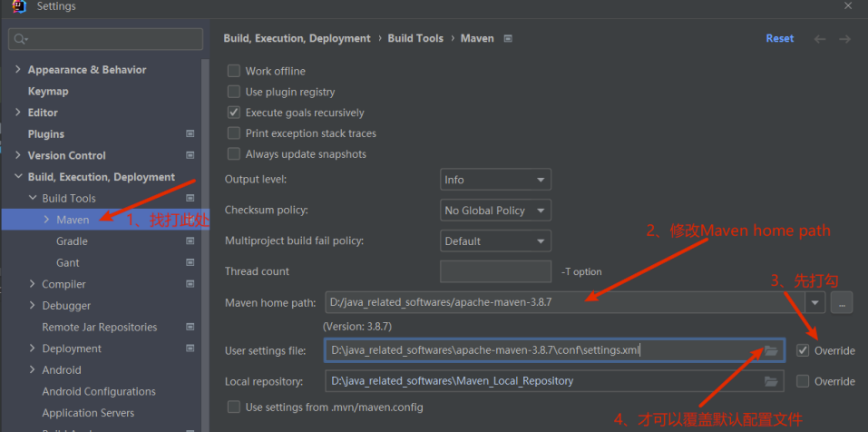
Task: Open Remote Jar Repositories settings
Action: [100, 327]
